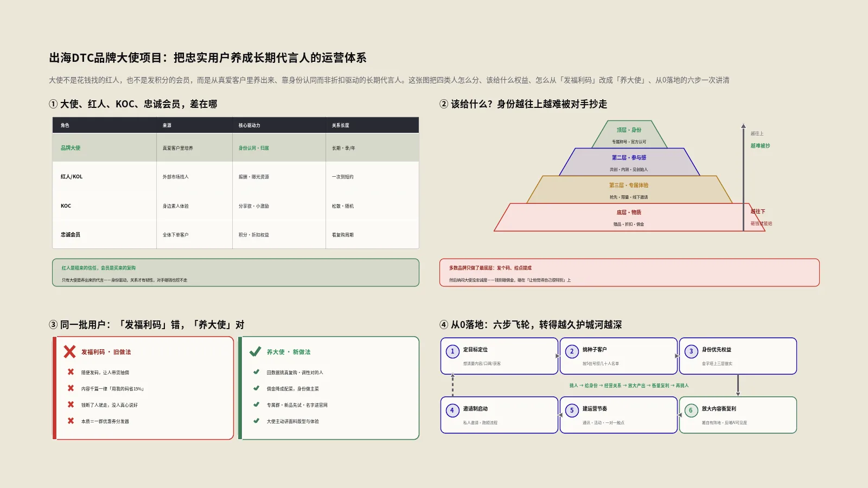Click the 定目标定位 step card title
This screenshot has height=488, width=868.
coord(475,350)
